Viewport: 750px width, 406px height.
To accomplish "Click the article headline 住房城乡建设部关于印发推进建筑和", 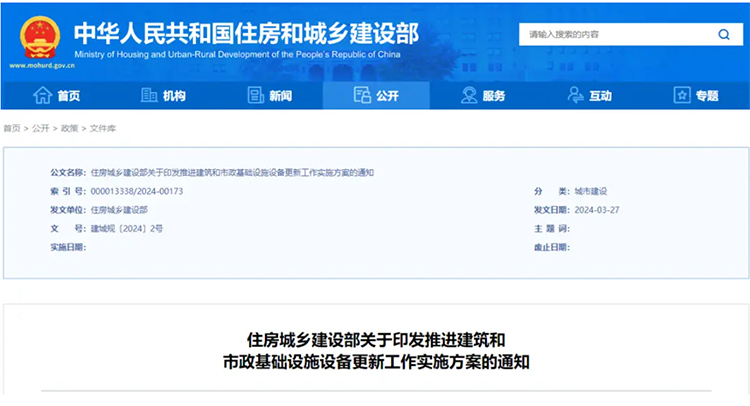I will pyautogui.click(x=376, y=340).
